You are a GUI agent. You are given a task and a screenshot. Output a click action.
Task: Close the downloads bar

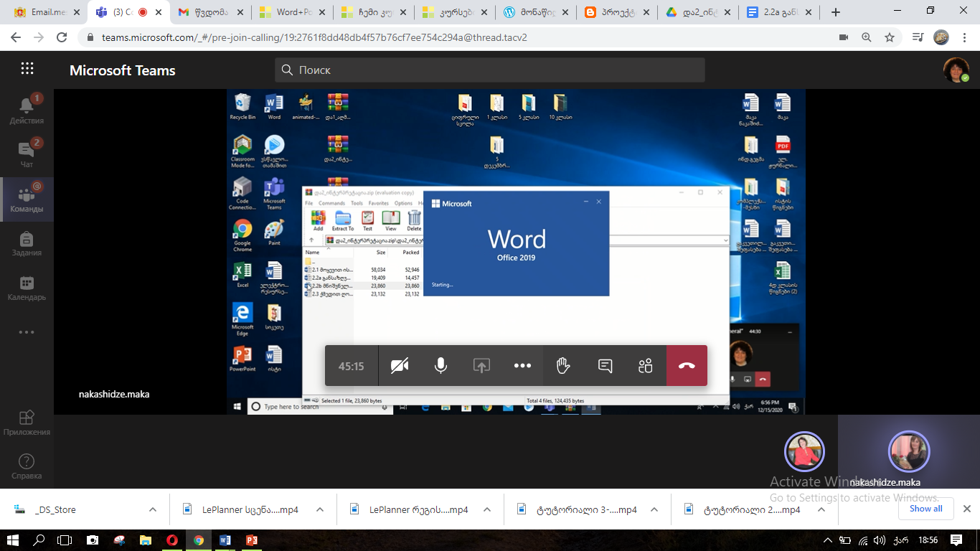click(x=966, y=509)
